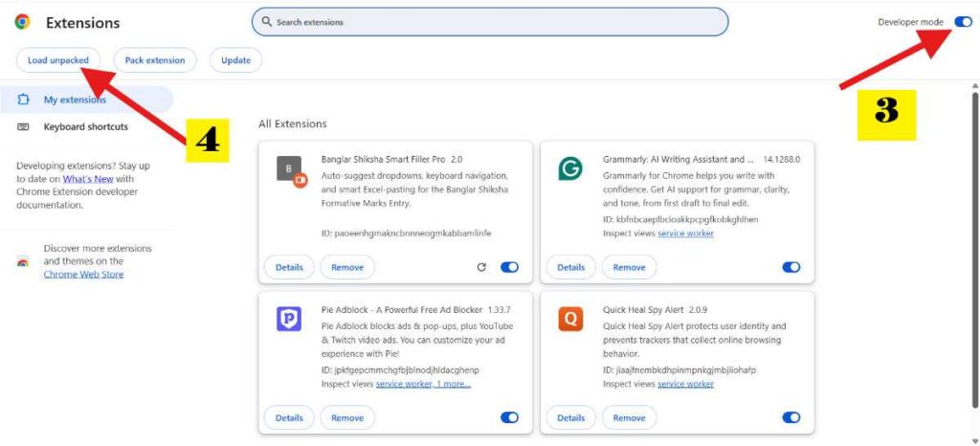This screenshot has height=446, width=980.
Task: Click the Pack extension button
Action: pyautogui.click(x=155, y=60)
